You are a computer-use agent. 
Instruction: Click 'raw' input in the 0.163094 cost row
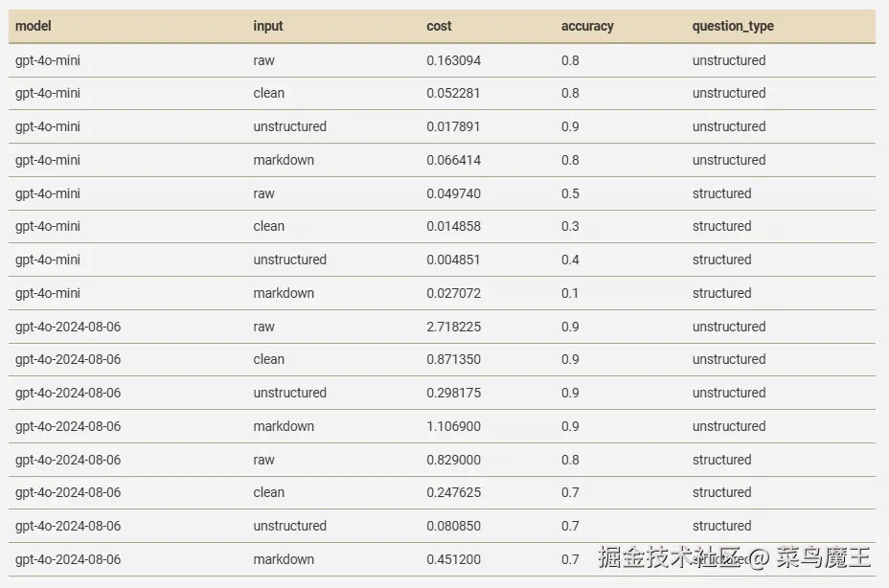pos(263,60)
